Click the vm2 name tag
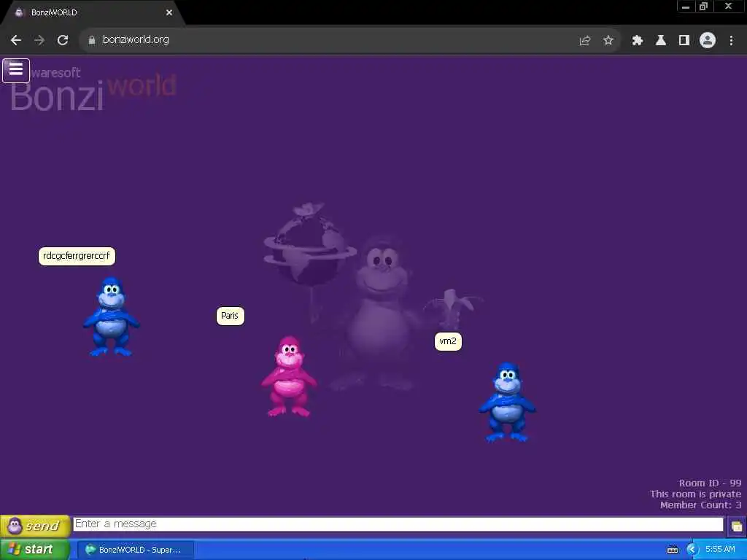Viewport: 747px width, 560px height. coord(448,341)
